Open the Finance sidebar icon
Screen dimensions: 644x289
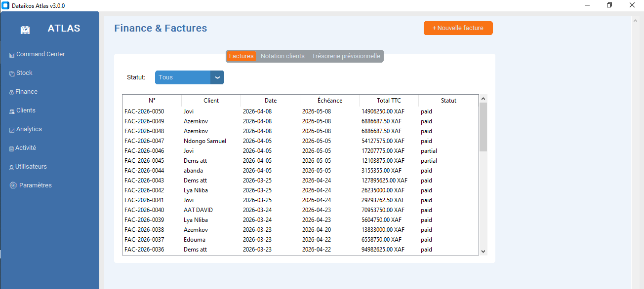11,92
